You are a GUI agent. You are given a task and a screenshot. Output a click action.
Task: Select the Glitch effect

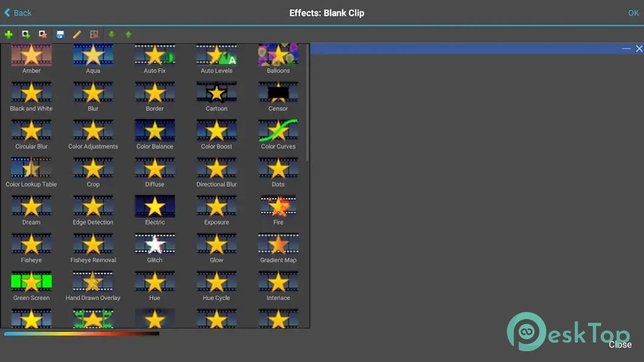coord(155,249)
